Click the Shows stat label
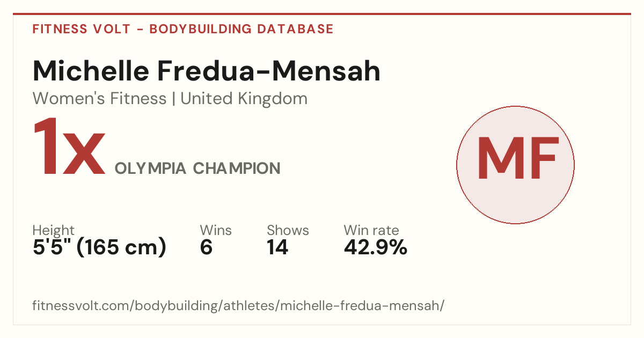 288,231
